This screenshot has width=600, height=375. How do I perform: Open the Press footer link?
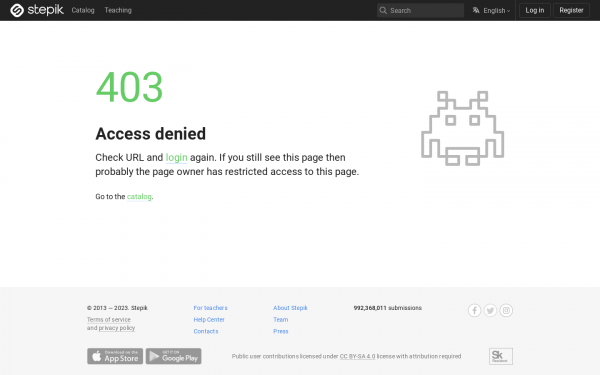coord(280,331)
